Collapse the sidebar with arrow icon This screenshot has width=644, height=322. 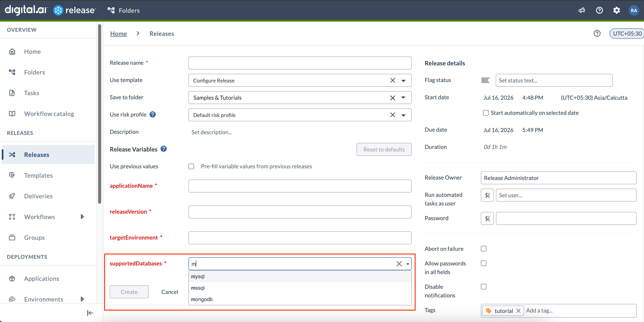[90, 313]
